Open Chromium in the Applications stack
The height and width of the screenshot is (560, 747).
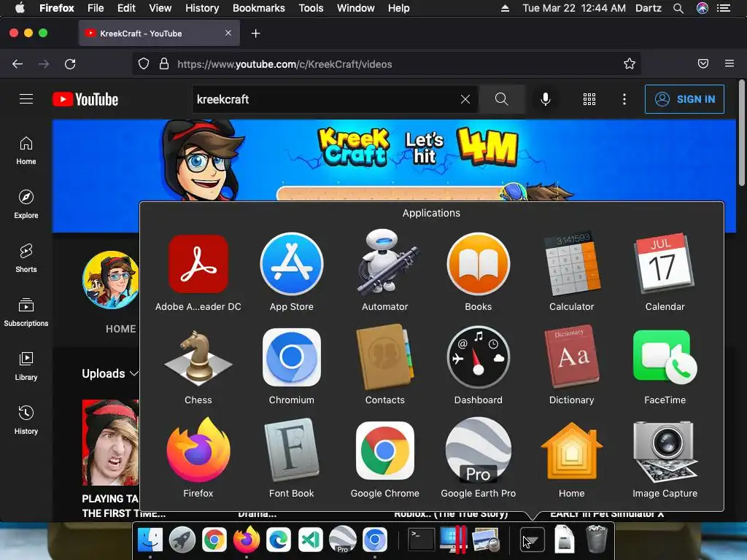coord(292,357)
